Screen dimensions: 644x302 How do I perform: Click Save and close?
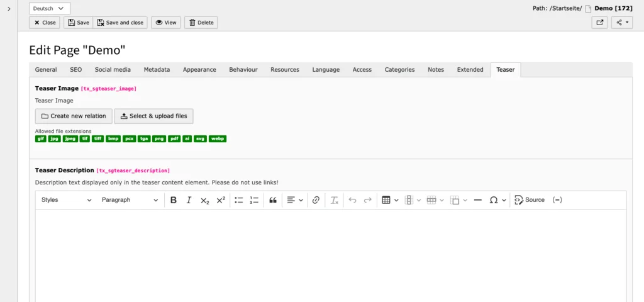pyautogui.click(x=120, y=23)
